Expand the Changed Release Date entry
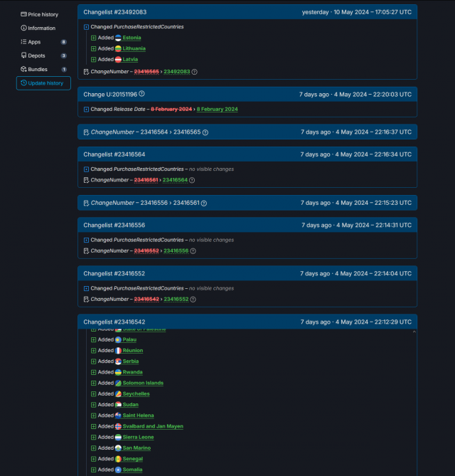Viewport: 455px width, 476px height. point(86,110)
